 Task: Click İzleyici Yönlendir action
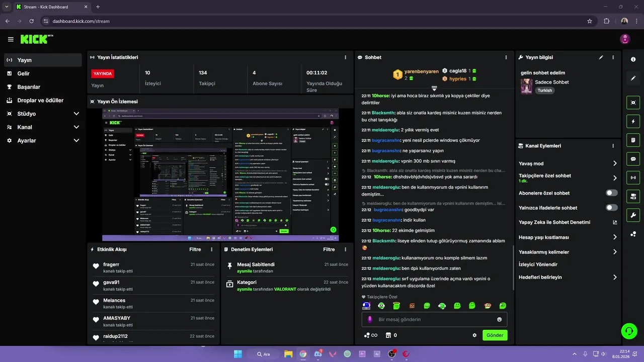pyautogui.click(x=538, y=264)
